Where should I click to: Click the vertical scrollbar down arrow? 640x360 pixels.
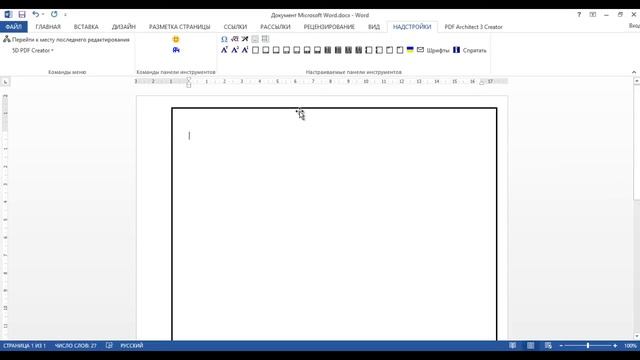click(x=636, y=336)
